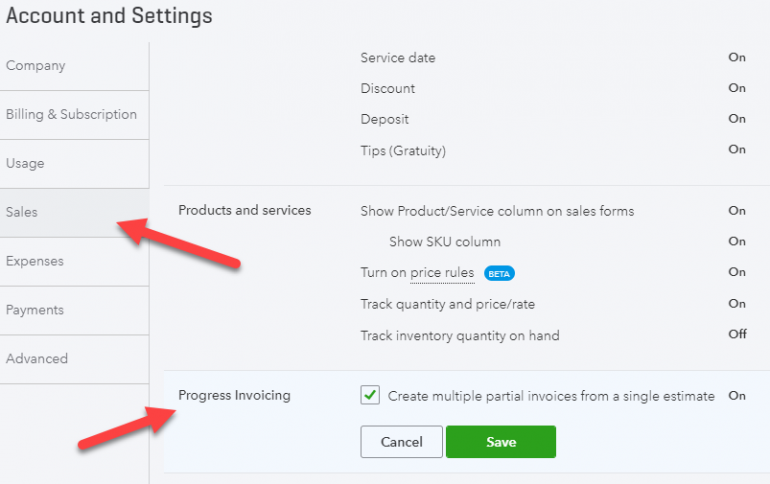Click the Show SKU column setting
This screenshot has width=770, height=484.
445,242
